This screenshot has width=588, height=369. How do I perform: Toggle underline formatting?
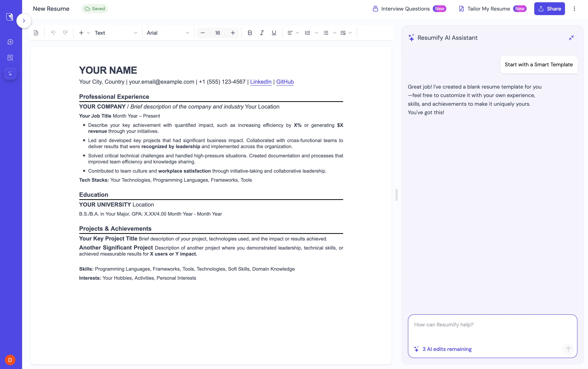coord(273,33)
